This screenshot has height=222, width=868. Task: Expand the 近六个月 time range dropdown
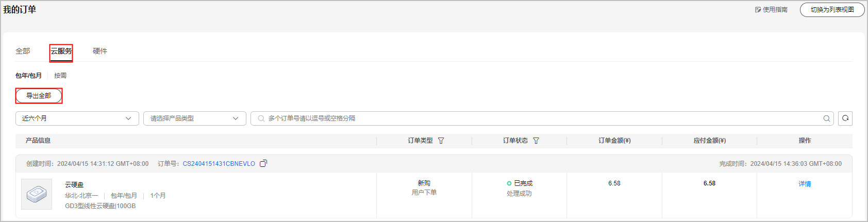point(77,118)
